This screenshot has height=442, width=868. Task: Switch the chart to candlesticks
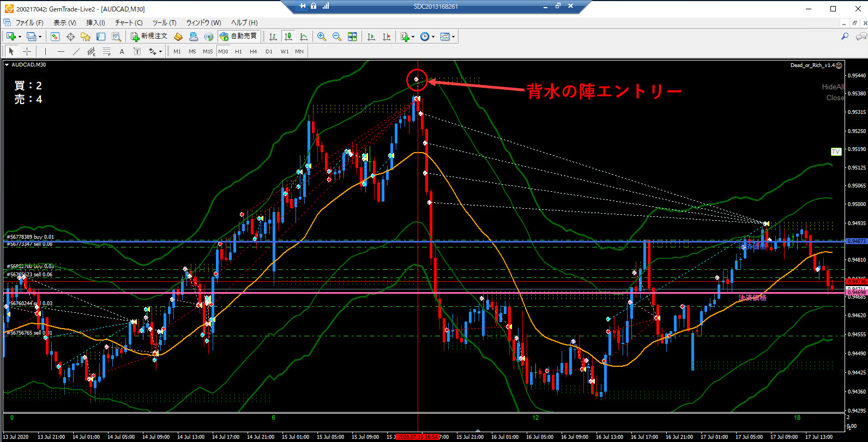[288, 37]
